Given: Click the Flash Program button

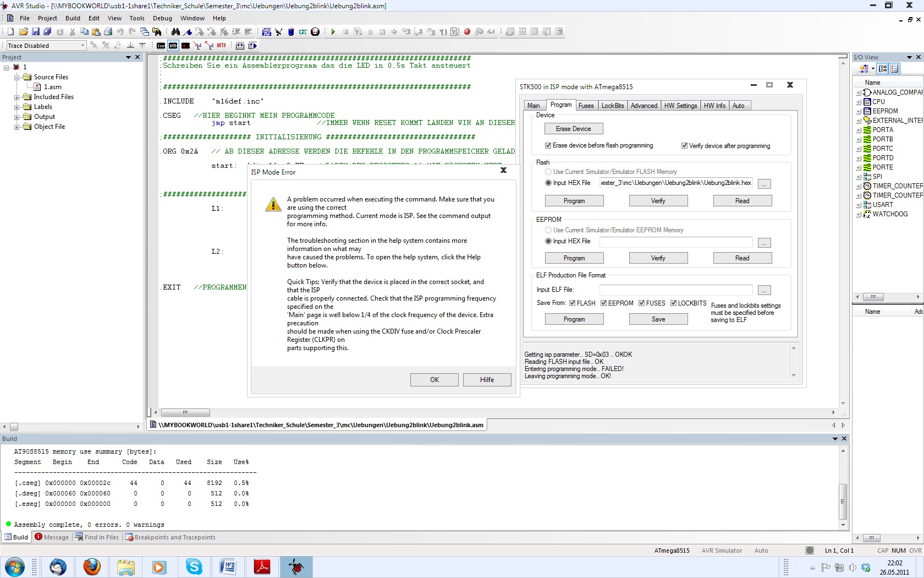Looking at the screenshot, I should pos(574,201).
